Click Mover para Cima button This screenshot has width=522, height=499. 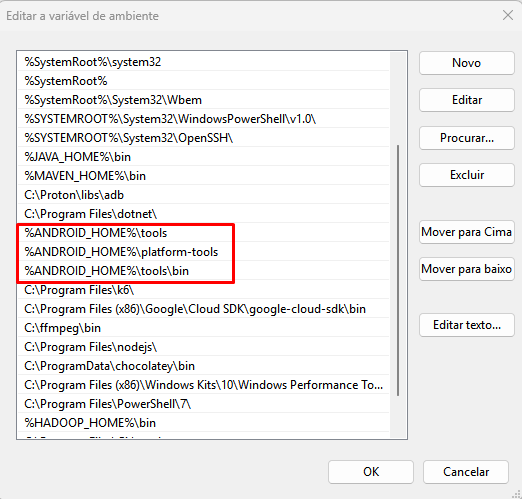tap(467, 232)
